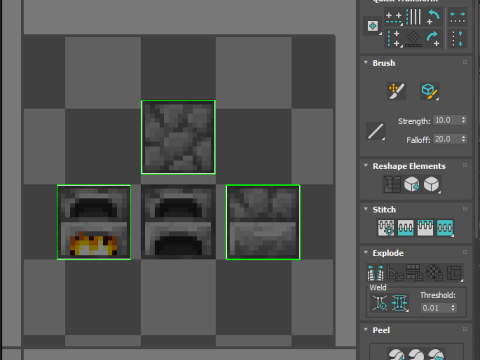Select the Linear Align icon with vertical bars
This screenshot has height=360, width=480.
click(414, 17)
